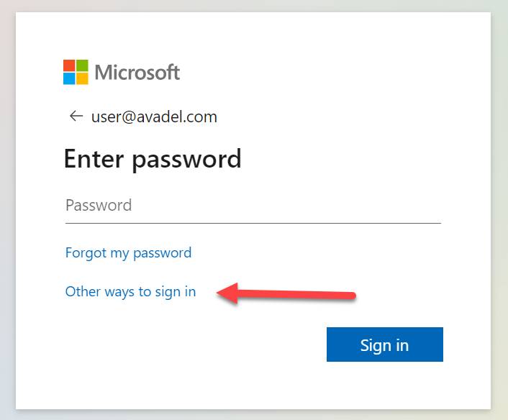Click blank card area below Sign in button
508x420 pixels.
click(x=384, y=385)
